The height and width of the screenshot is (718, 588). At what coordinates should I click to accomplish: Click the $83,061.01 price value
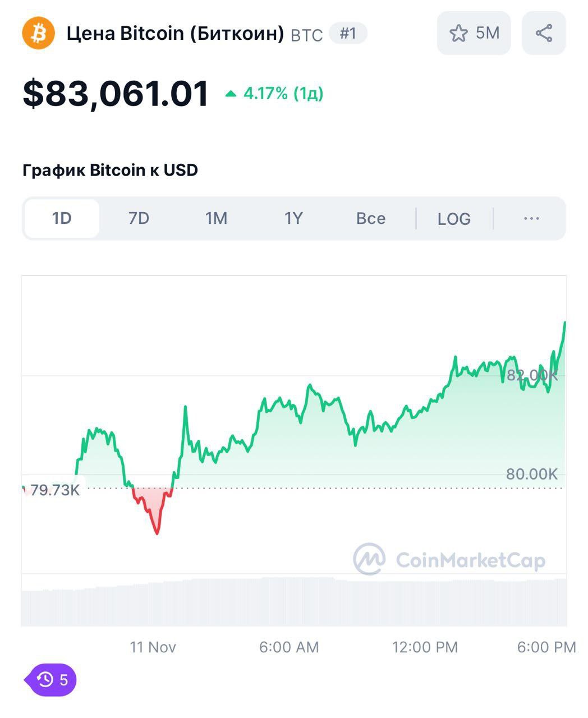point(116,93)
